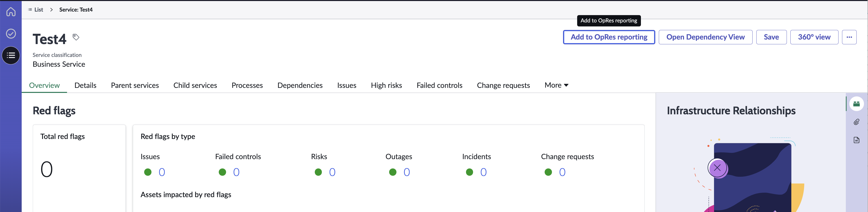
Task: Expand the More tabs dropdown
Action: click(x=556, y=85)
